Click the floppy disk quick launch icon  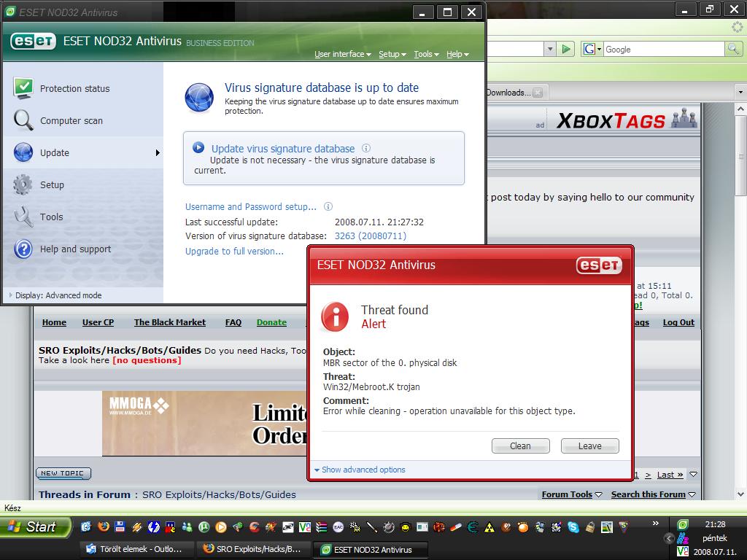(120, 526)
